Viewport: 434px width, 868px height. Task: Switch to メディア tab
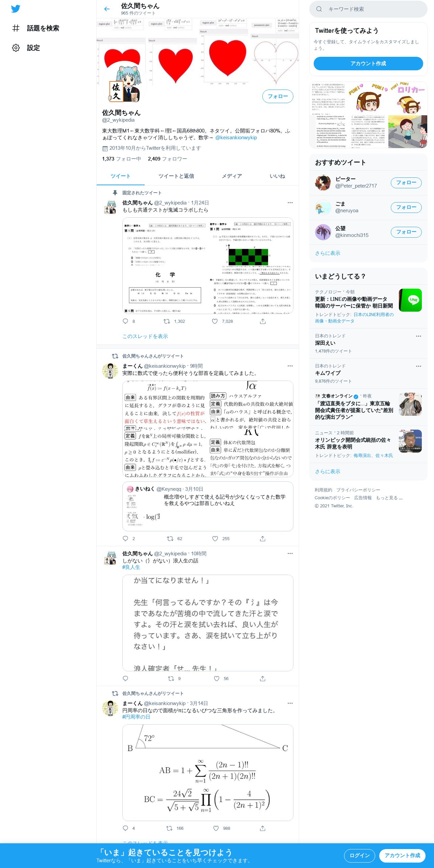pyautogui.click(x=232, y=176)
